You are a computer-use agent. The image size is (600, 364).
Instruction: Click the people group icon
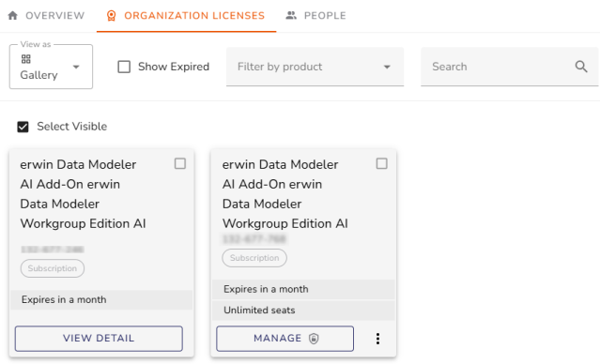291,16
